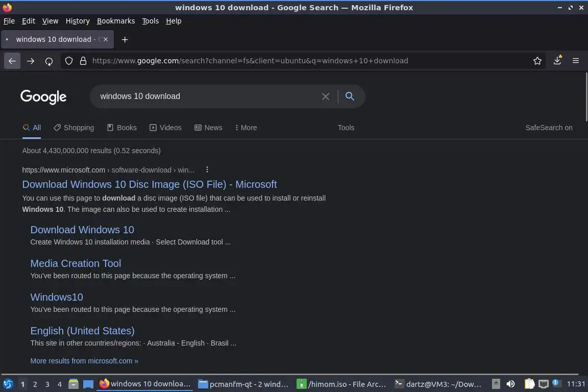Open the clipboard manager tray icon
The width and height of the screenshot is (588, 392).
click(x=529, y=384)
